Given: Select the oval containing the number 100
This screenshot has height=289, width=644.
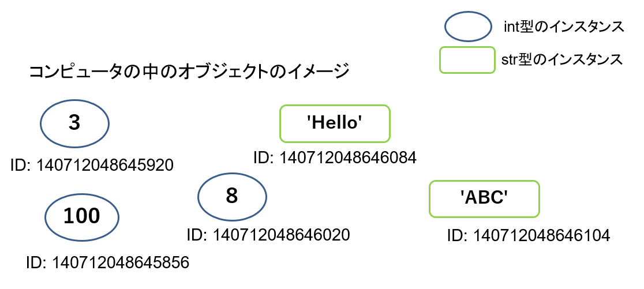Looking at the screenshot, I should coord(82,216).
